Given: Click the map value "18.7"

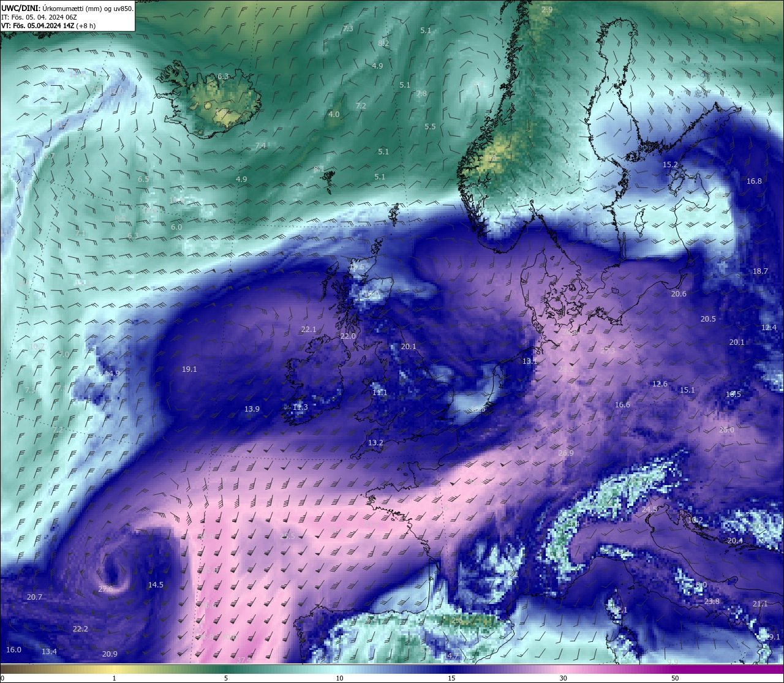Looking at the screenshot, I should [x=760, y=271].
